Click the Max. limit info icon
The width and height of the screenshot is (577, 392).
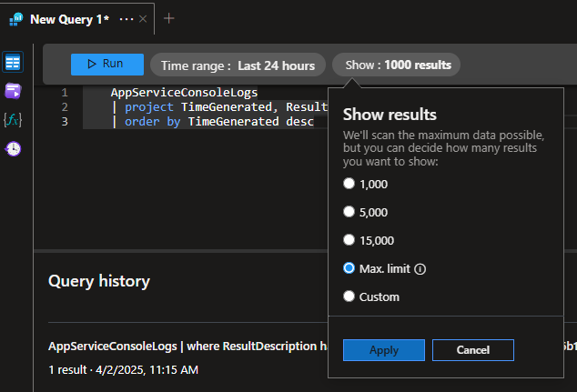(x=420, y=269)
